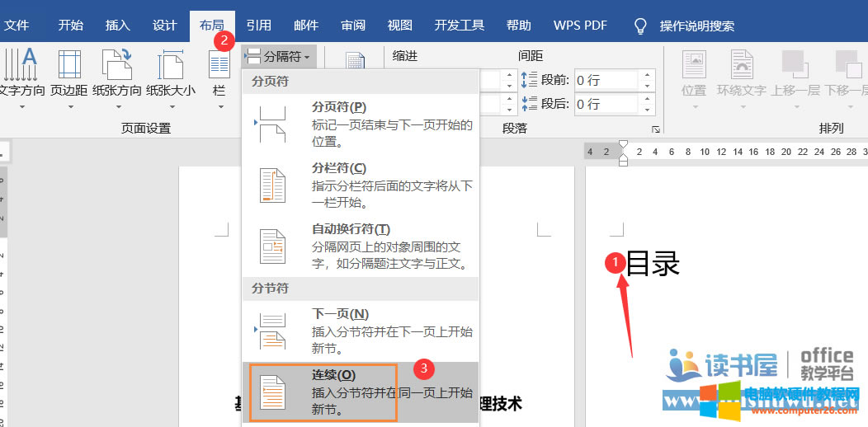Viewport: 868px width, 427px height.
Task: Insert a Page Break (分页符) from the menu
Action: pos(361,124)
